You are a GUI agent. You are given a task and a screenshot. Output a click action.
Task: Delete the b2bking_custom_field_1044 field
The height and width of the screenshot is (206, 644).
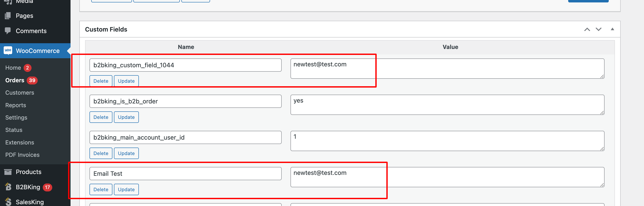tap(101, 81)
